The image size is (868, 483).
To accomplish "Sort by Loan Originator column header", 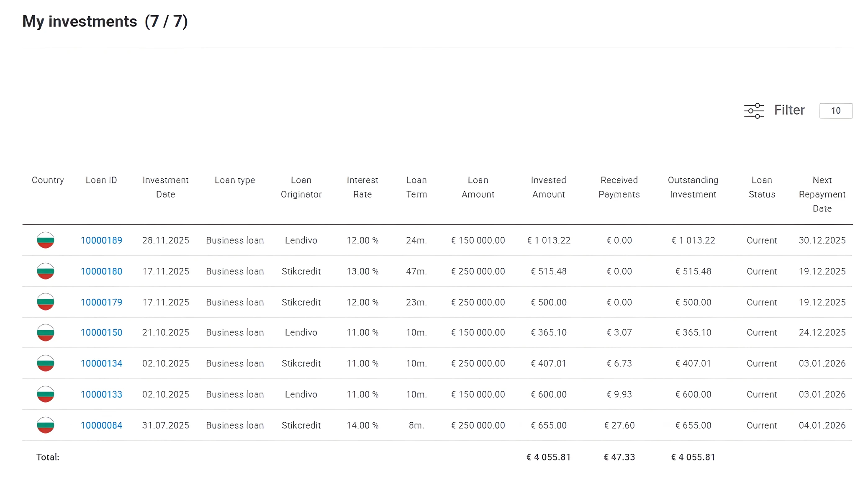I will (301, 187).
